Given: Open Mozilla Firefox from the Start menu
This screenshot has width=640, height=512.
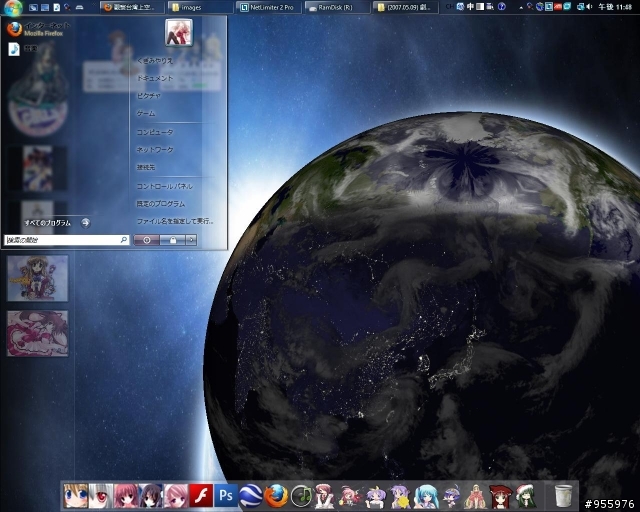Looking at the screenshot, I should [x=40, y=29].
